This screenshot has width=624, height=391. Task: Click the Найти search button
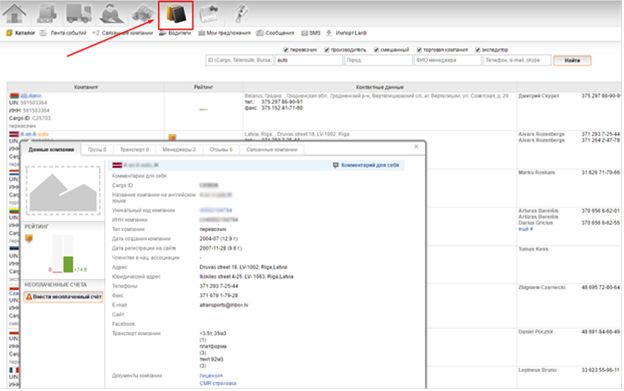pos(572,60)
